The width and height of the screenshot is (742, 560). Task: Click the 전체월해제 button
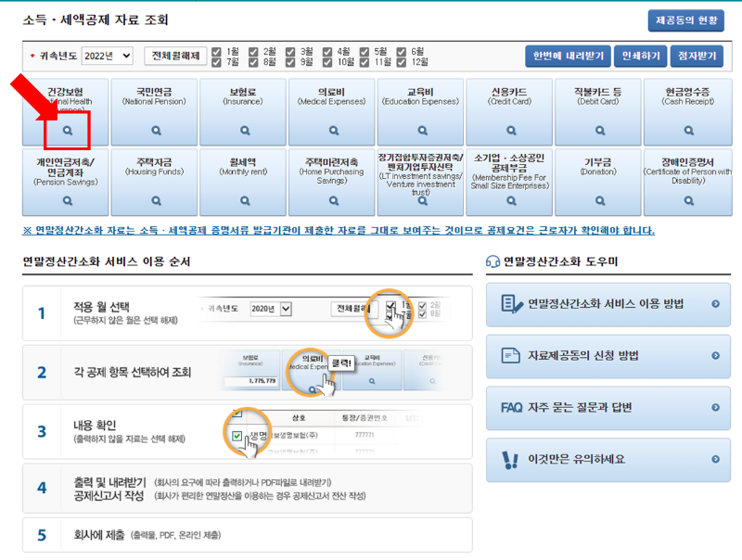coord(175,56)
